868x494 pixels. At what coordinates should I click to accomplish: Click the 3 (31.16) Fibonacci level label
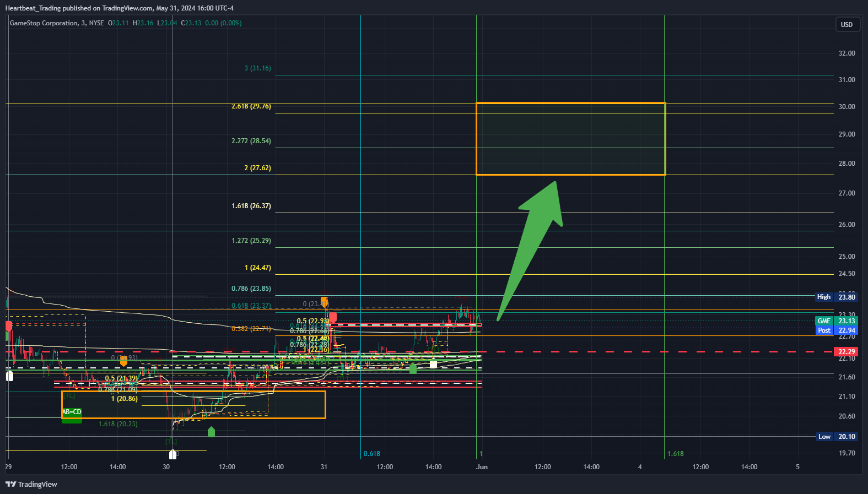258,68
